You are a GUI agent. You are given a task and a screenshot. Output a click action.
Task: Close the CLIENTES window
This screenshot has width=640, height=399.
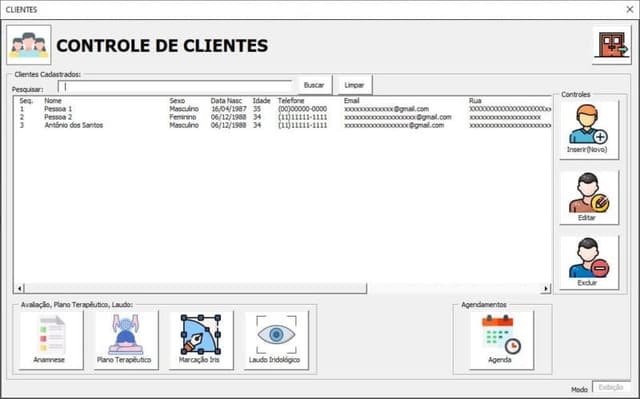click(x=630, y=9)
